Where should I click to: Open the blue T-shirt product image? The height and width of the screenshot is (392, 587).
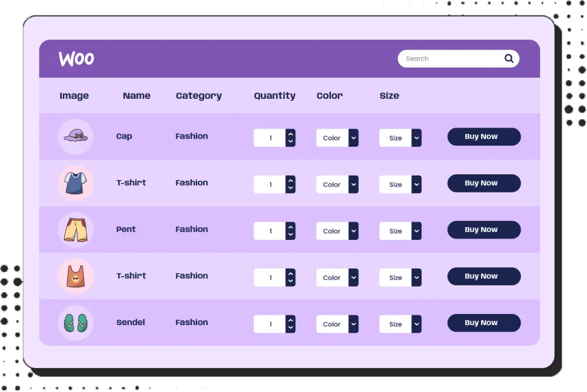point(75,183)
